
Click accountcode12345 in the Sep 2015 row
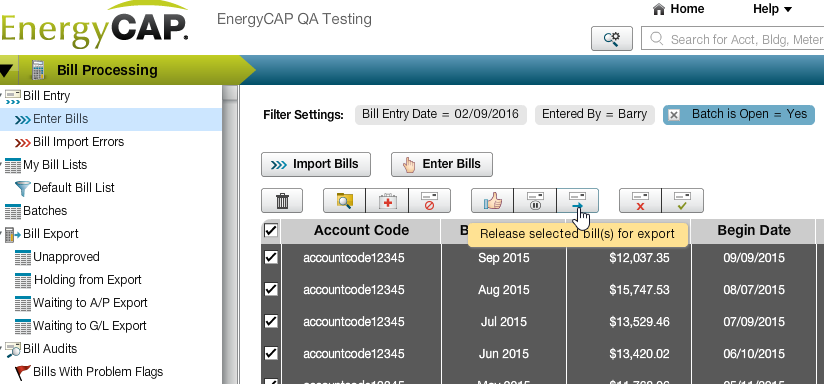(354, 258)
